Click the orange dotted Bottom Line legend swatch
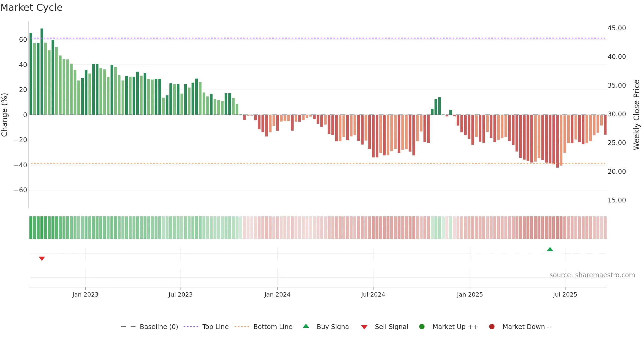The width and height of the screenshot is (644, 362). pyautogui.click(x=242, y=327)
